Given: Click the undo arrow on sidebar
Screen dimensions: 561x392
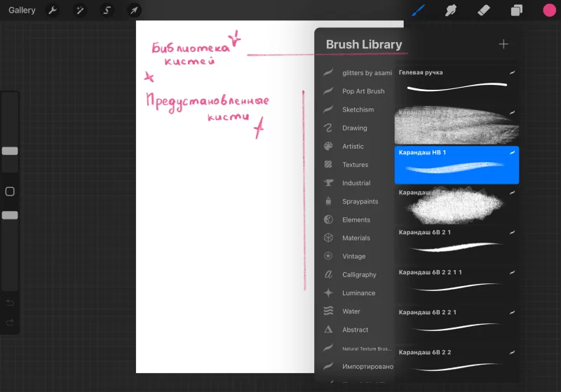Looking at the screenshot, I should (x=10, y=303).
